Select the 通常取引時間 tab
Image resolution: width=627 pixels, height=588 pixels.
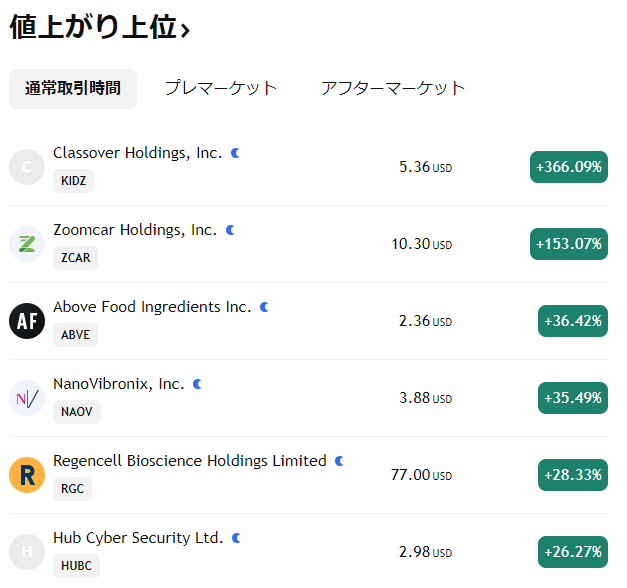tap(73, 88)
